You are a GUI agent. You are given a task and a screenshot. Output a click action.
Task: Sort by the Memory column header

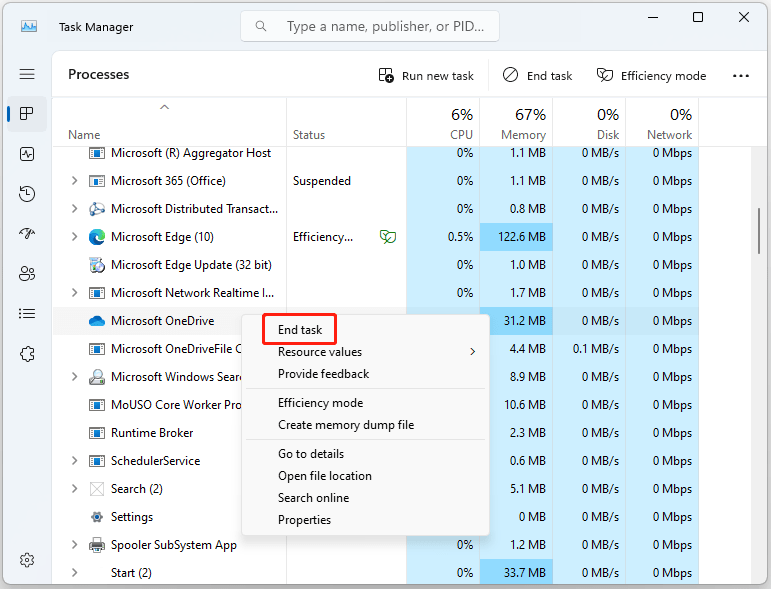tap(516, 122)
